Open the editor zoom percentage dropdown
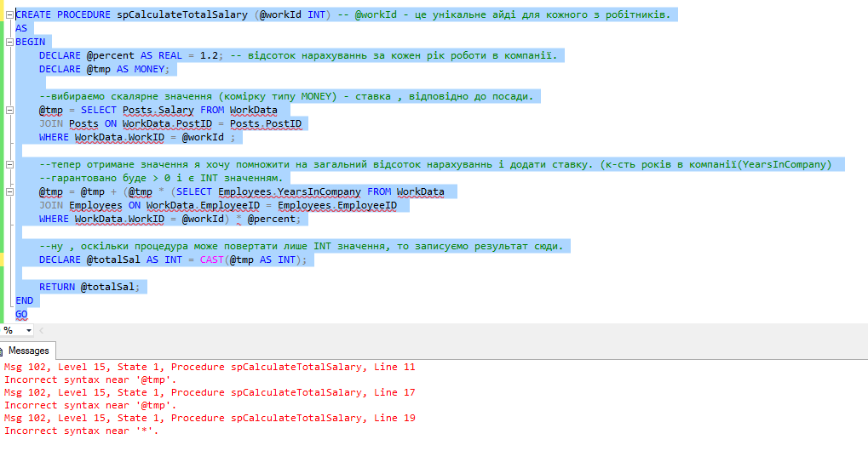The height and width of the screenshot is (468, 868). pos(28,330)
